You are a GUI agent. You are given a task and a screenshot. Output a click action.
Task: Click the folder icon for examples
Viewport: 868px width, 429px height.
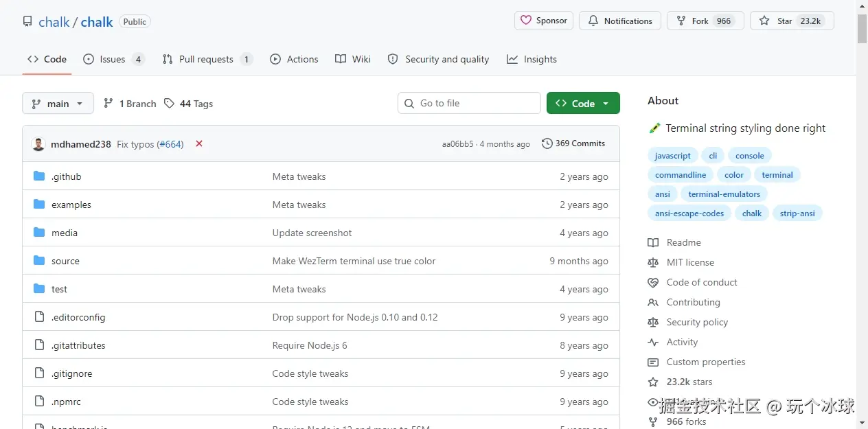tap(39, 205)
